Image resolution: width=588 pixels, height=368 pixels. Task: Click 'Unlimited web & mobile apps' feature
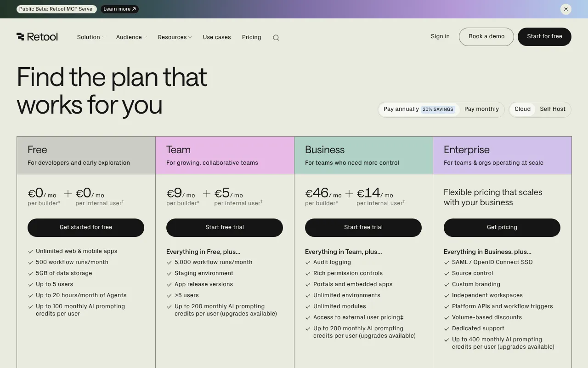77,251
